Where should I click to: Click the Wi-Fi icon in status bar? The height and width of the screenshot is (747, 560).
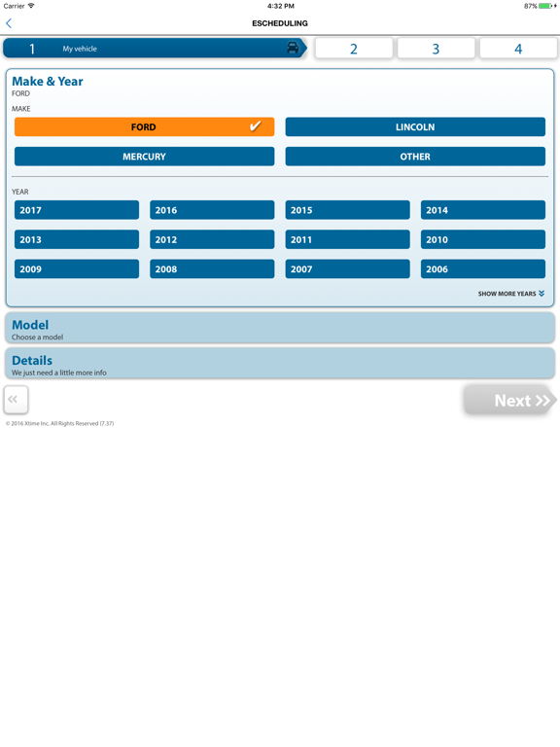click(x=31, y=6)
